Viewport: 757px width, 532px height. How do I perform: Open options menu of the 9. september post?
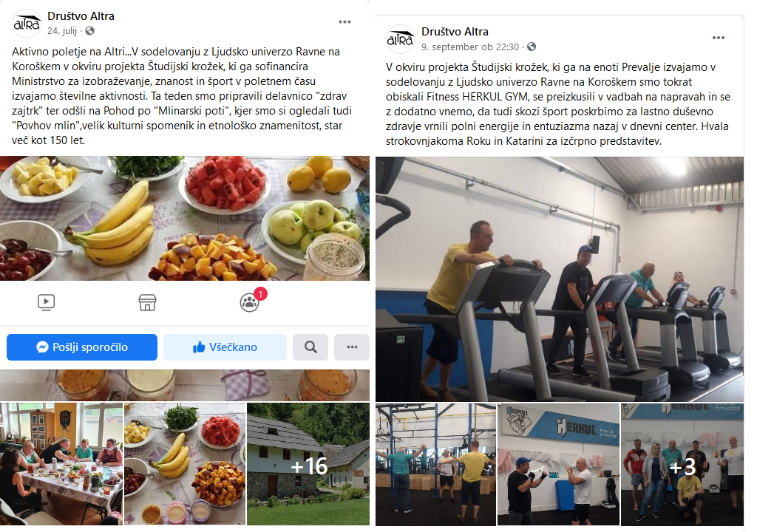(x=719, y=38)
